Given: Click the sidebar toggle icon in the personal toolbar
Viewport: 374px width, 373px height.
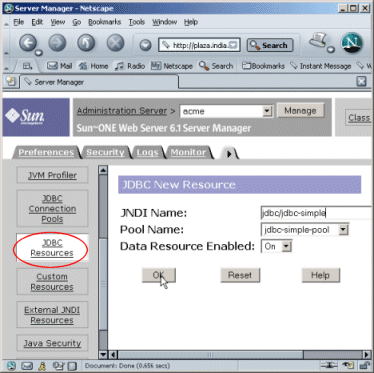Looking at the screenshot, I should [27, 66].
